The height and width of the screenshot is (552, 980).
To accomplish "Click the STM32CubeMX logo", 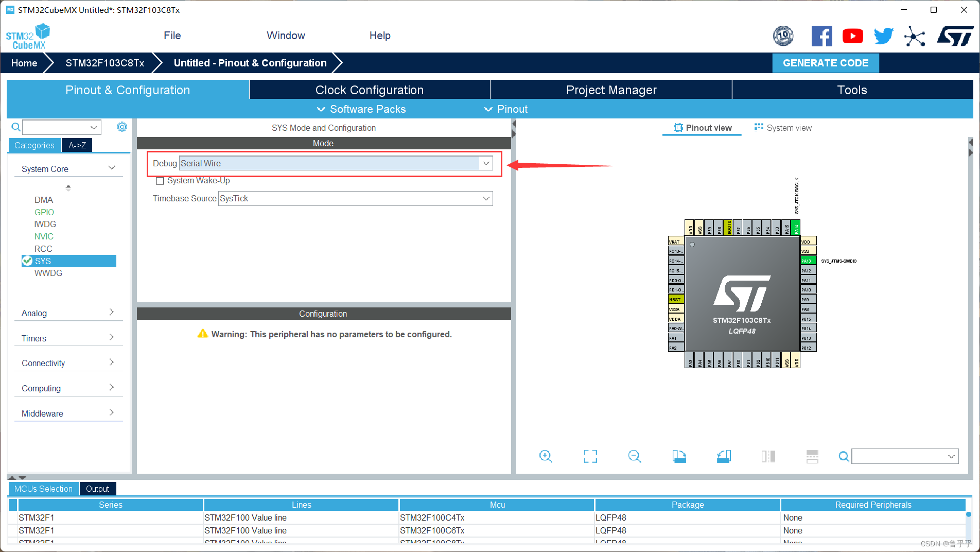I will (x=28, y=37).
